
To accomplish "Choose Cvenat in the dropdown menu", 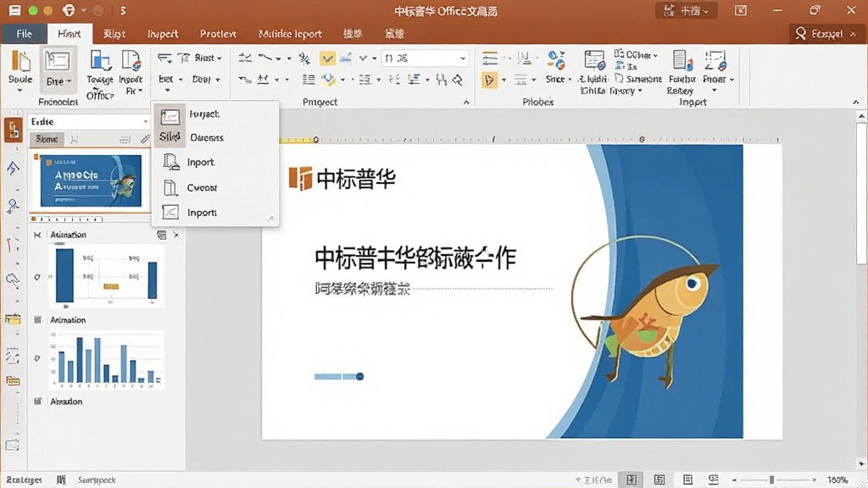I will 189,187.
